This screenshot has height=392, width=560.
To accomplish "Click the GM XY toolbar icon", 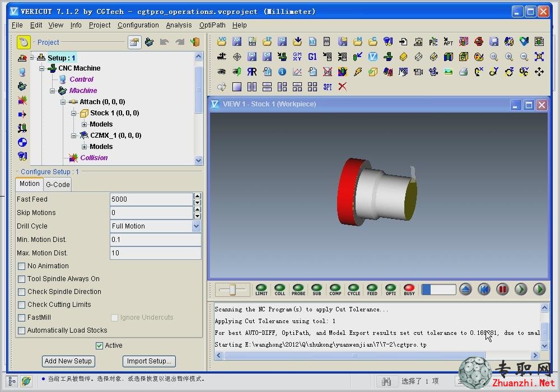I will coord(297,57).
